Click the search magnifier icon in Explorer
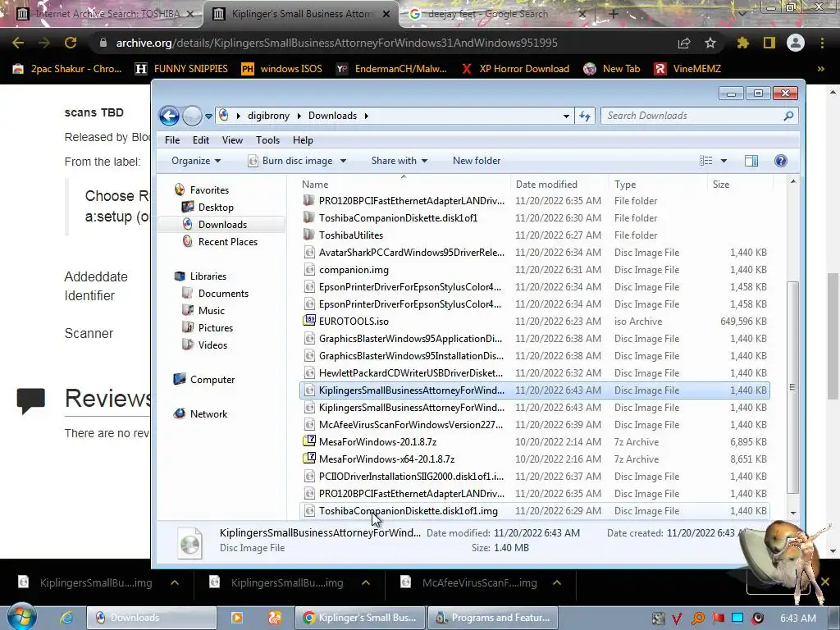Viewport: 840px width, 630px height. click(x=788, y=116)
